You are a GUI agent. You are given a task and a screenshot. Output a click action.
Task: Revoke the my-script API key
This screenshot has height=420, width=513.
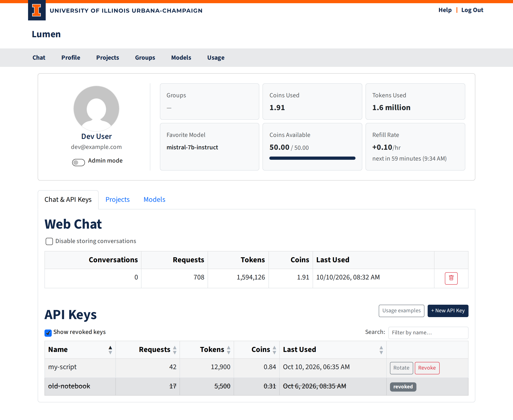click(x=427, y=368)
